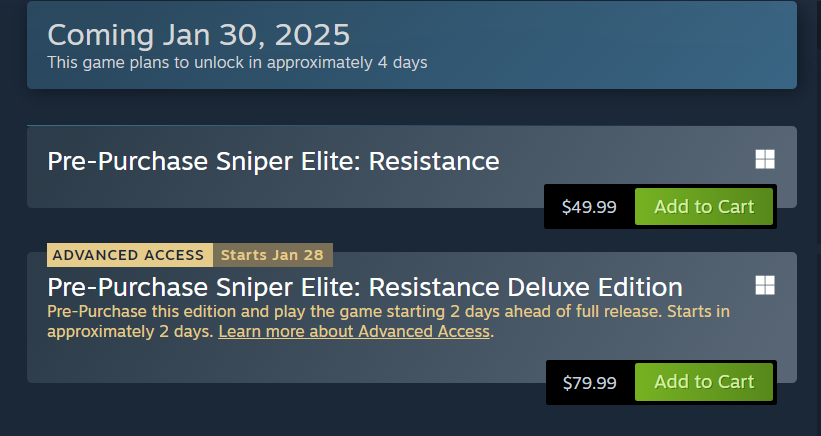Click black price bar edge beside $49.99
This screenshot has width=821, height=436.
550,208
